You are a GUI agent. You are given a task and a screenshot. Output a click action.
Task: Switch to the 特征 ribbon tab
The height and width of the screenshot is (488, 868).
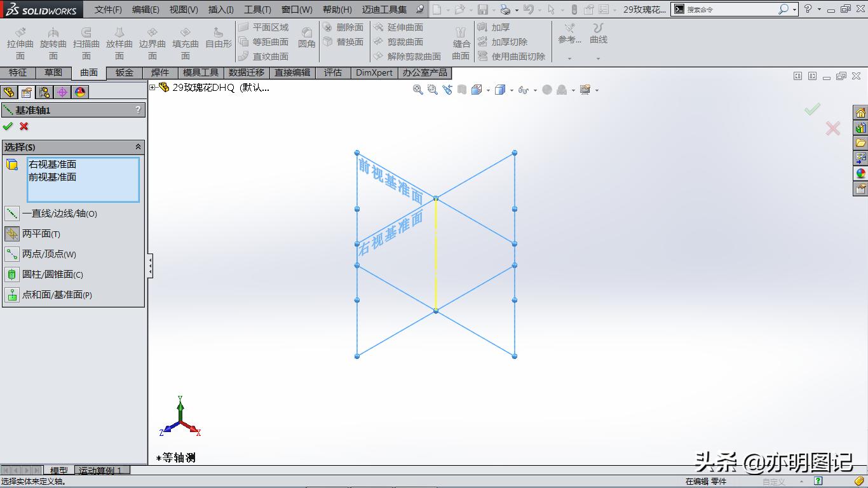[x=18, y=72]
